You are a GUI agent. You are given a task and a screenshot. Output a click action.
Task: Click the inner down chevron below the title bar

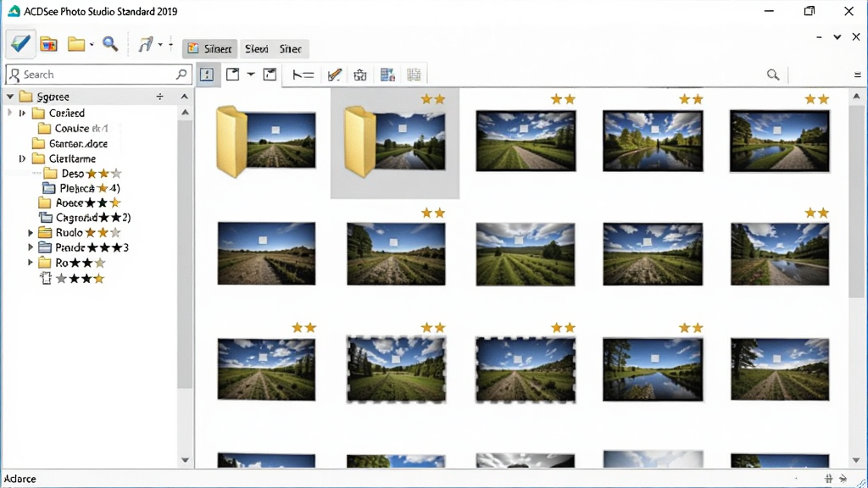point(837,37)
